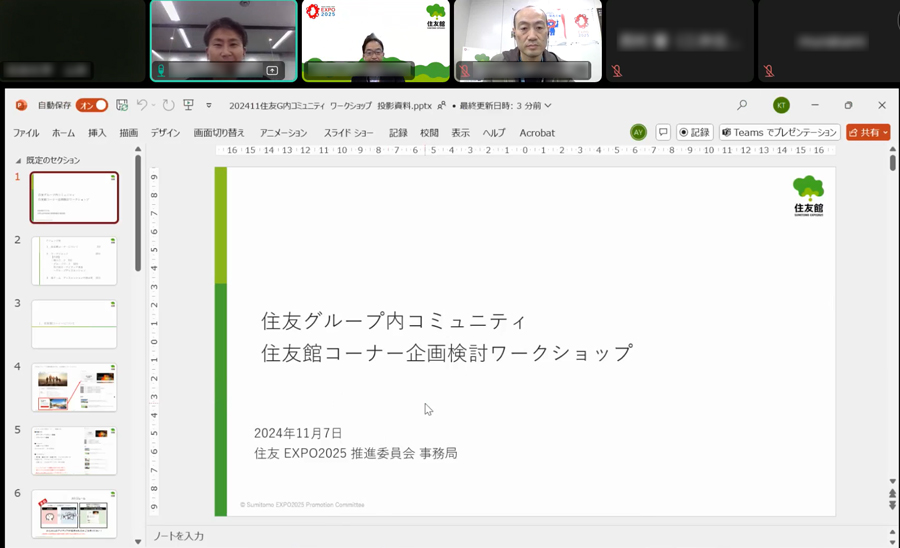Click the video tile of man in gray jacket

[x=528, y=41]
